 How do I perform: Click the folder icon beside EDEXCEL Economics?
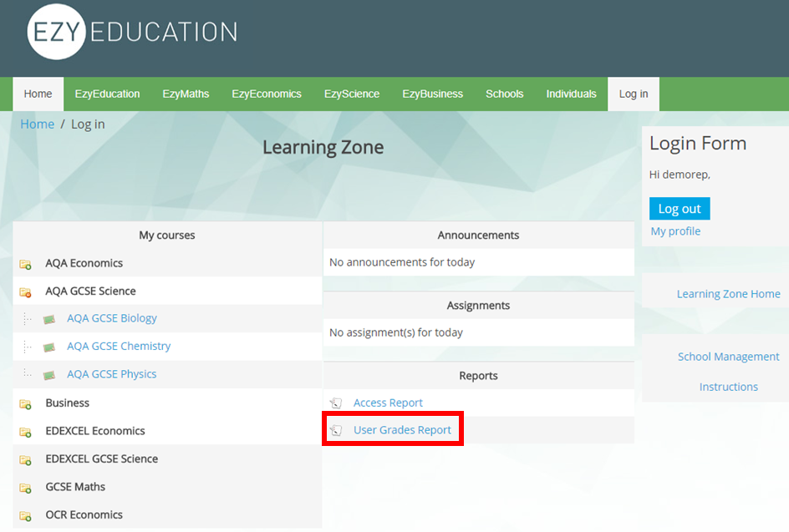tap(25, 432)
